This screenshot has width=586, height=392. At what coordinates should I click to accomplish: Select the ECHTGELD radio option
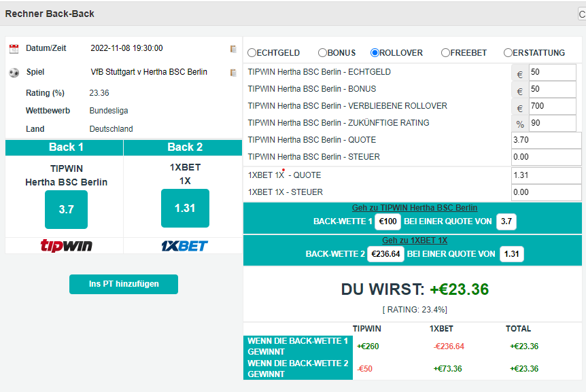[x=252, y=52]
